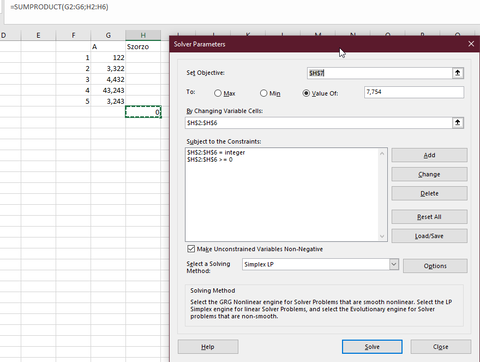480x362 pixels.
Task: Click cell with value 3,243
Action: tap(108, 101)
